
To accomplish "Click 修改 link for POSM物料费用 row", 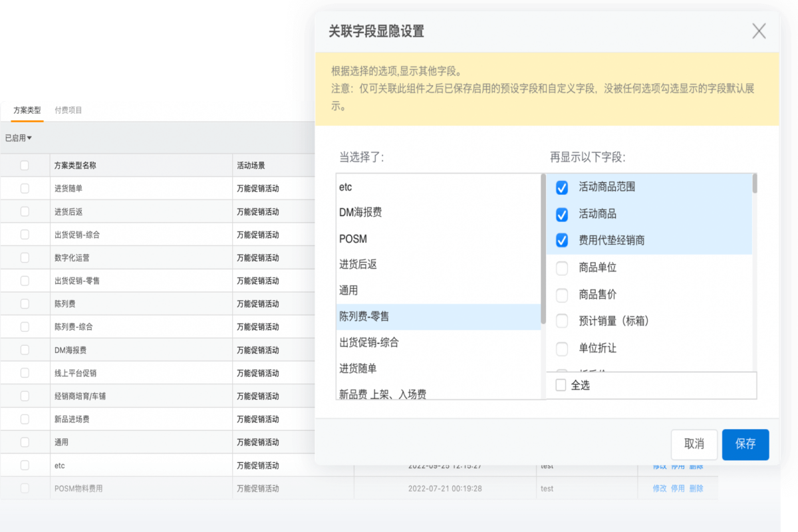I will coord(659,489).
